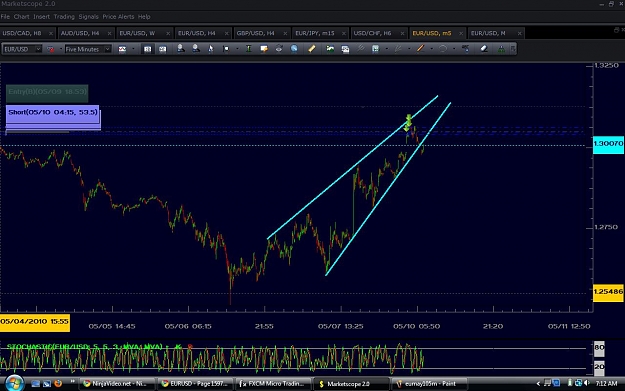The height and width of the screenshot is (391, 625).
Task: Close the active EUR/USD, m5 tab
Action: tap(461, 33)
